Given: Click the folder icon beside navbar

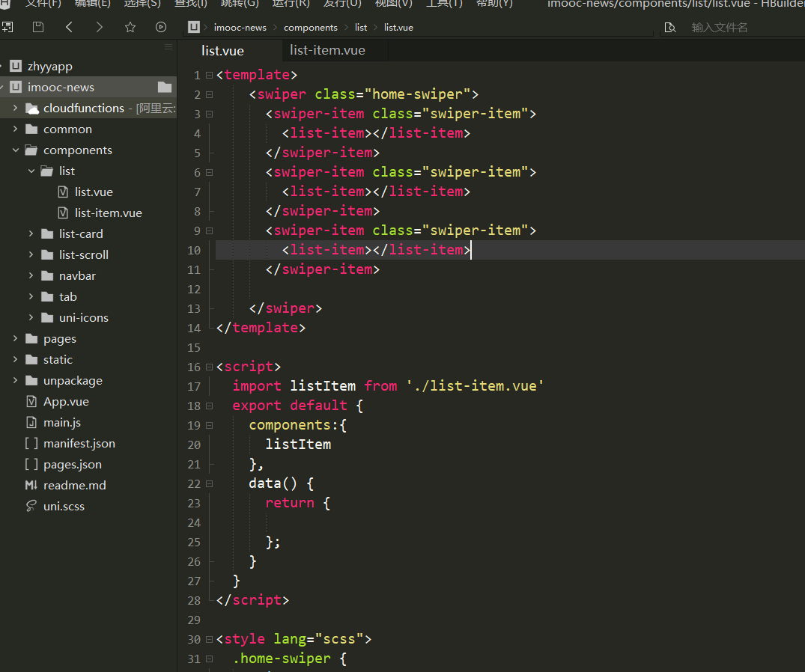Looking at the screenshot, I should (x=47, y=276).
